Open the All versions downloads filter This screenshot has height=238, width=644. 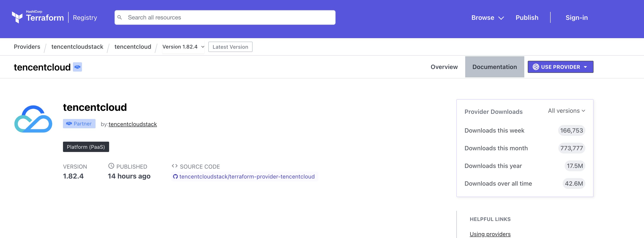coord(566,111)
